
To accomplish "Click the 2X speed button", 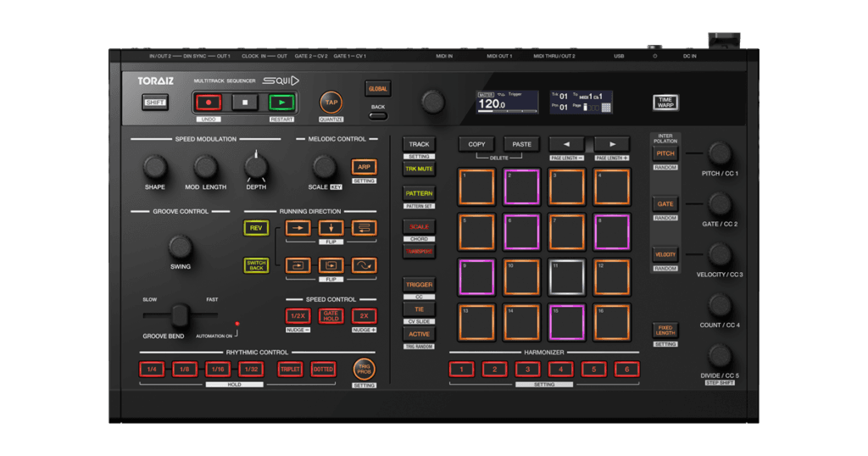I will (x=364, y=316).
